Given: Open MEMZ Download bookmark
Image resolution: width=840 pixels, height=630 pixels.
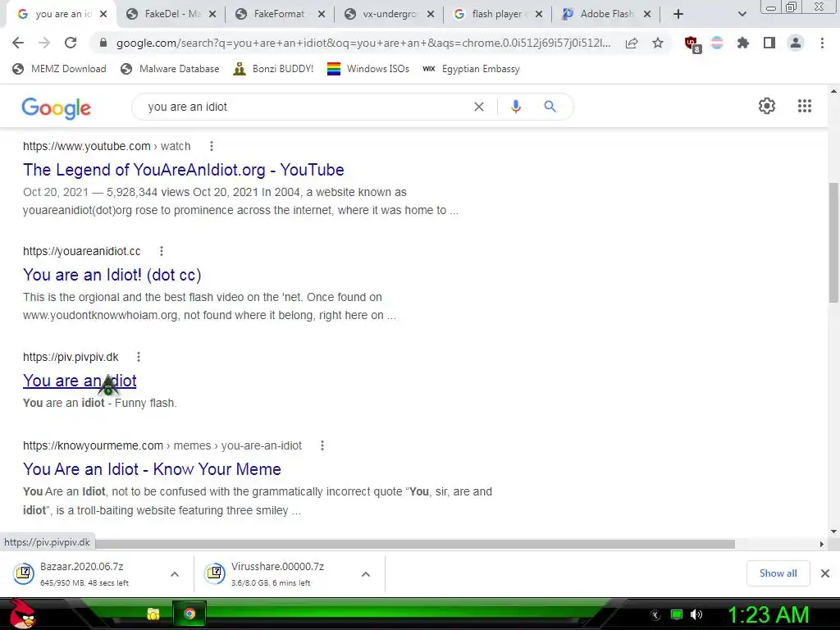Looking at the screenshot, I should (59, 69).
